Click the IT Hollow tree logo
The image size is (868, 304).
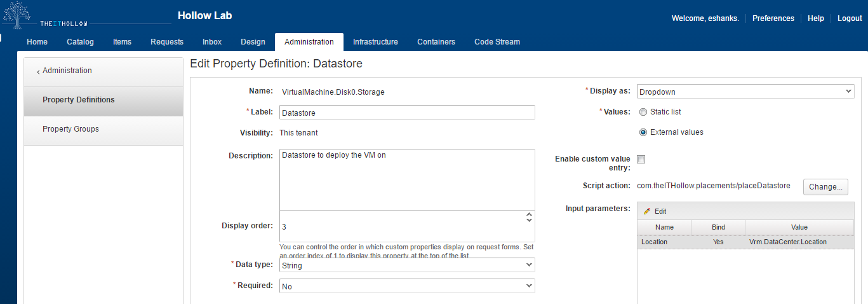17,15
